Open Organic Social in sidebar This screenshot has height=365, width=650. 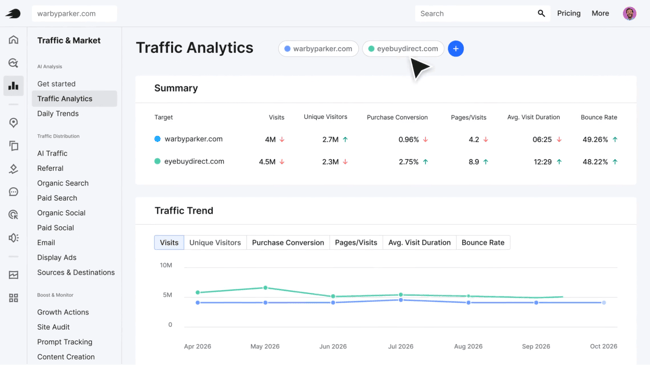pos(61,213)
